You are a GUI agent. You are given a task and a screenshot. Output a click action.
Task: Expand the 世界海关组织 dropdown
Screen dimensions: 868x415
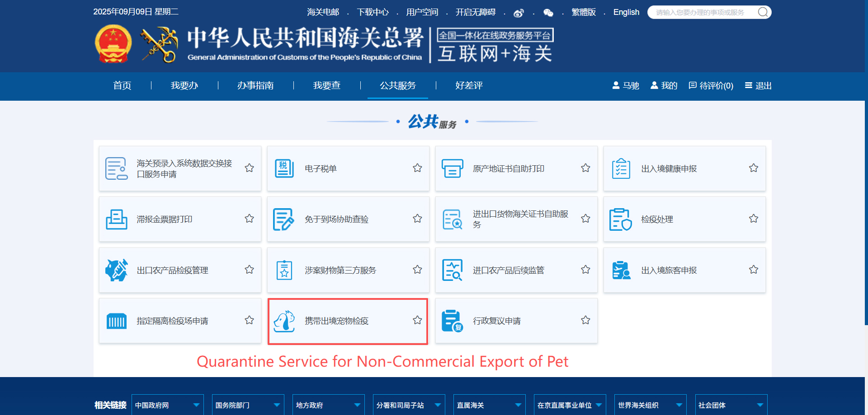click(679, 405)
